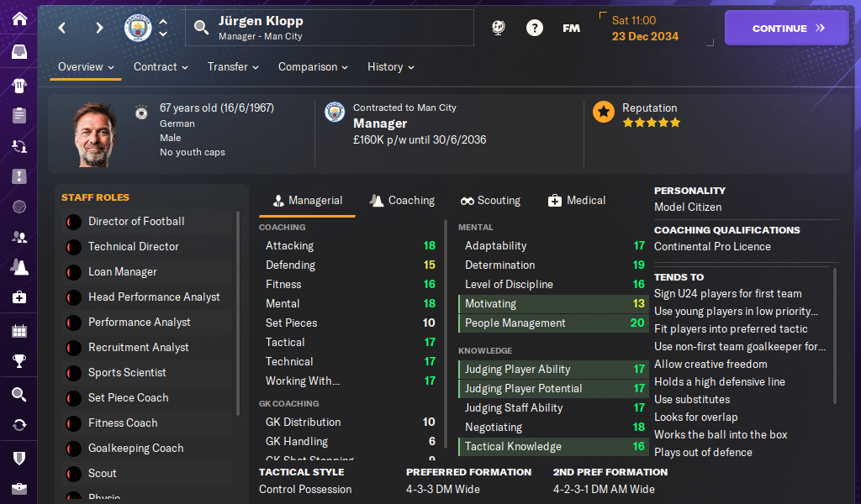Navigate forward with the right arrow
The height and width of the screenshot is (504, 861).
click(x=99, y=28)
